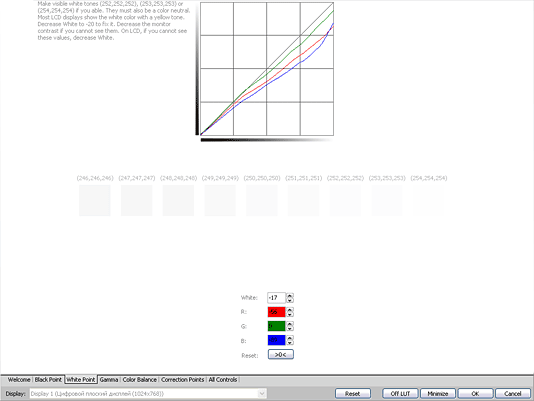Image resolution: width=534 pixels, height=401 pixels.
Task: Click the White value field showing -17
Action: click(277, 298)
